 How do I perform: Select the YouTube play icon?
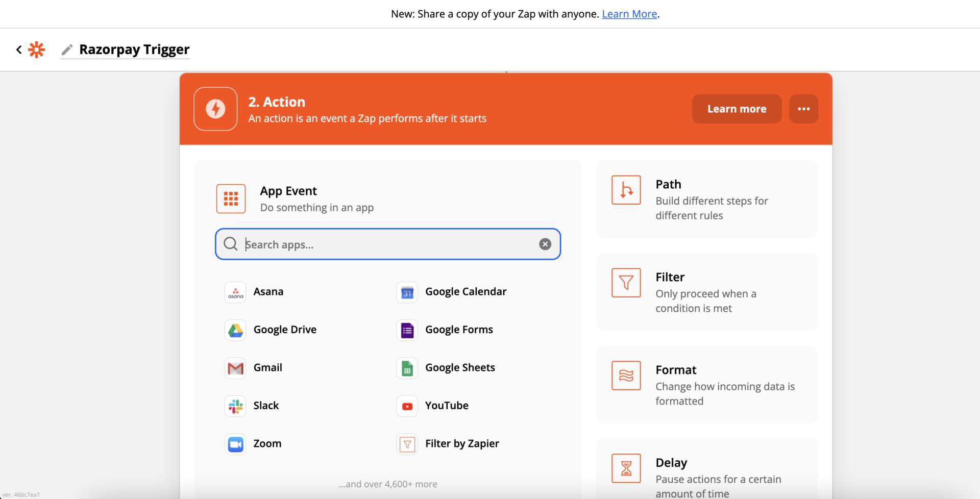407,406
